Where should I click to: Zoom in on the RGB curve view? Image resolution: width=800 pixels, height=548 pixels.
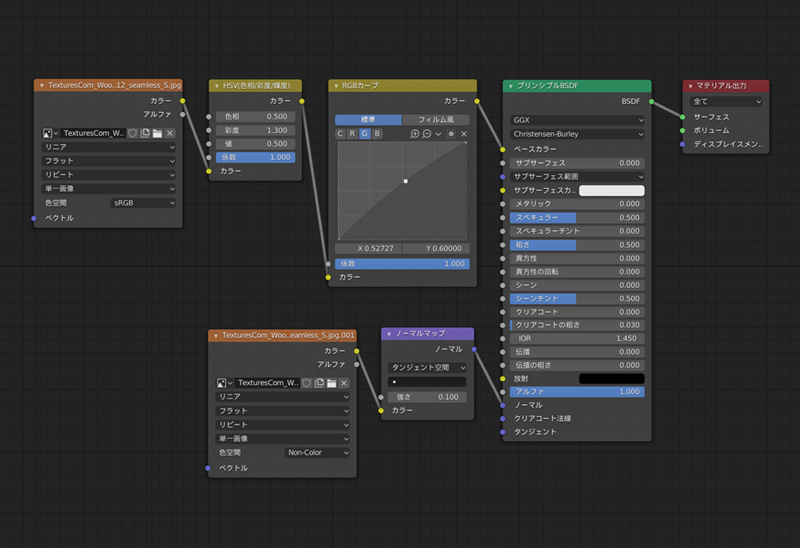pos(415,133)
